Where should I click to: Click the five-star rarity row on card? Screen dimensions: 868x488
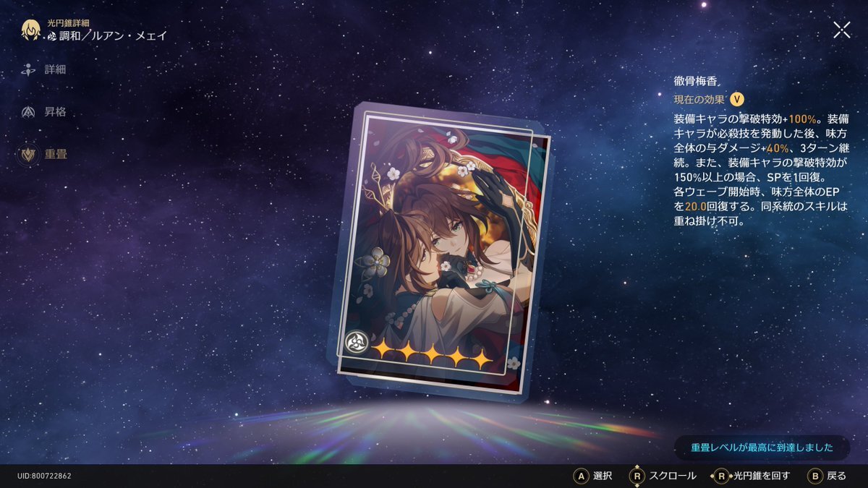coord(433,352)
